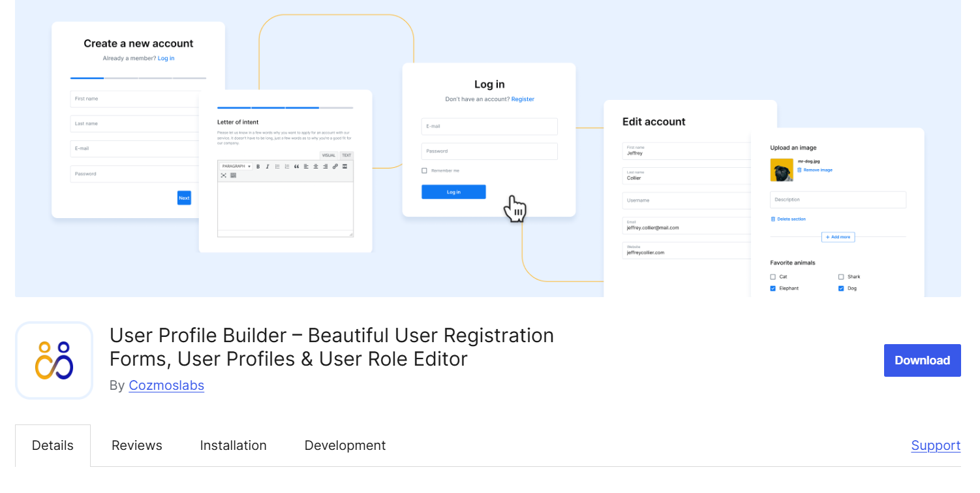The height and width of the screenshot is (493, 980).
Task: Insert a numbered list in the editor
Action: [288, 167]
